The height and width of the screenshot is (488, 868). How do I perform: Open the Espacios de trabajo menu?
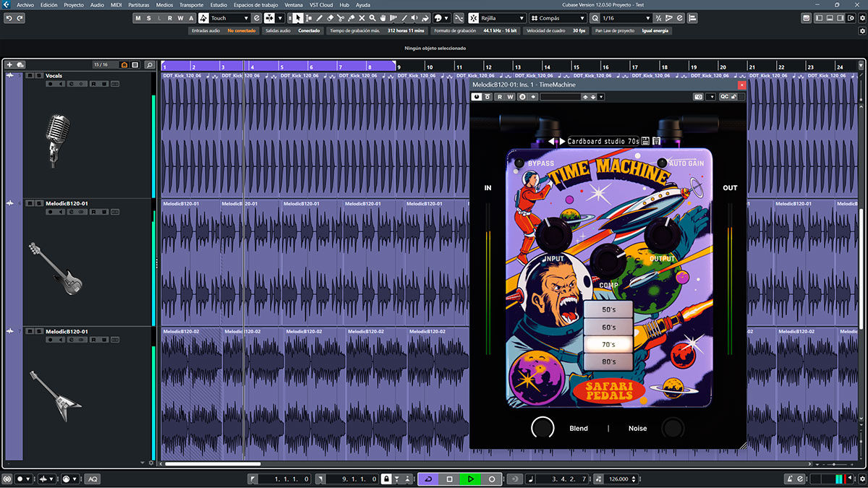point(256,5)
